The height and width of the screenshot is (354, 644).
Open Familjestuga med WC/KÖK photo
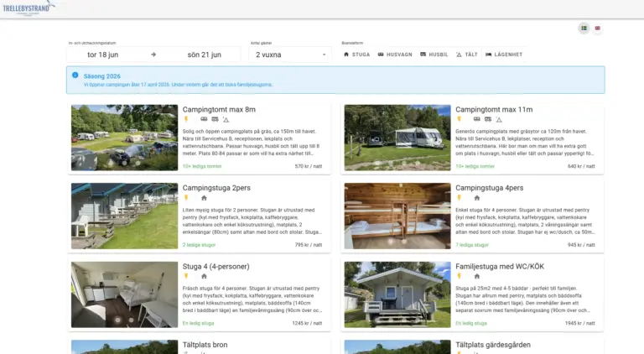pos(397,294)
